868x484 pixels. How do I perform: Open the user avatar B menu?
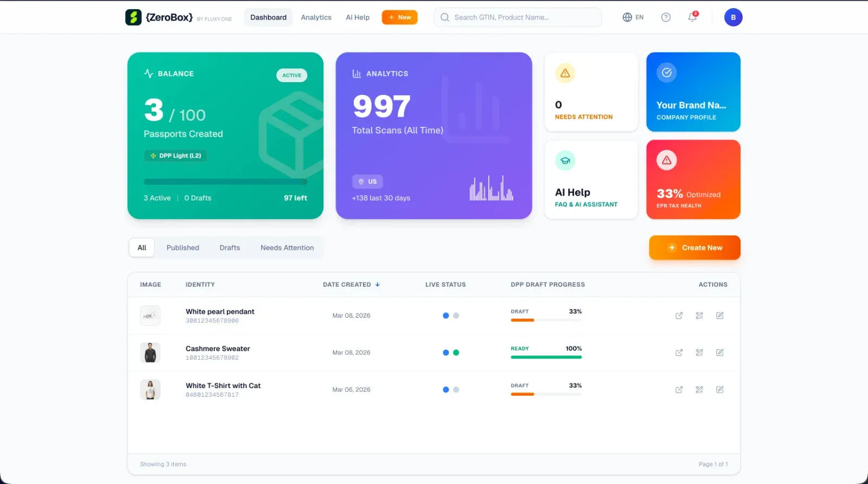733,17
